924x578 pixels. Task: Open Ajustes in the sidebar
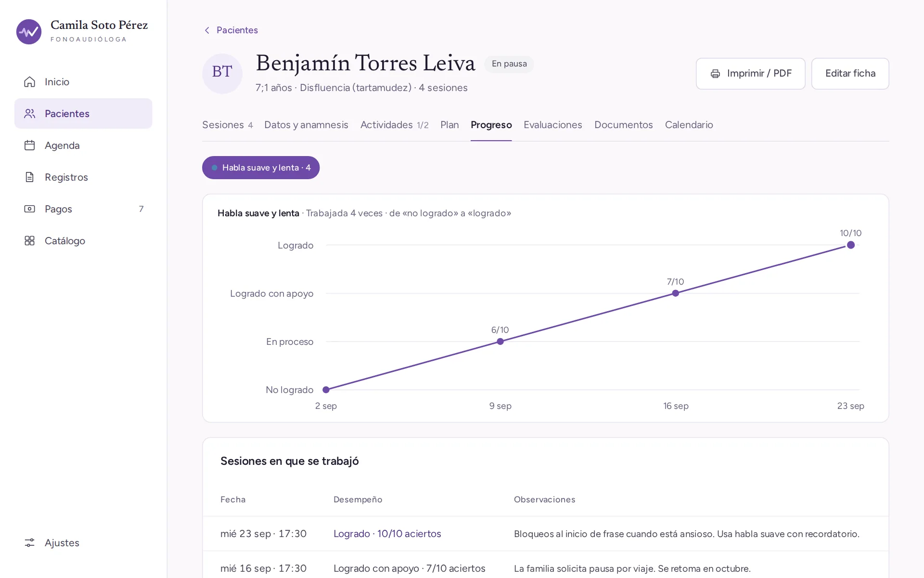coord(83,543)
